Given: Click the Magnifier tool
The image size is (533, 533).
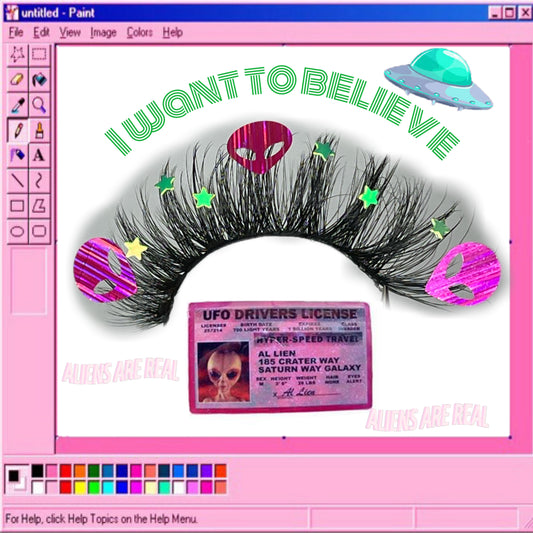Looking at the screenshot, I should 39,105.
